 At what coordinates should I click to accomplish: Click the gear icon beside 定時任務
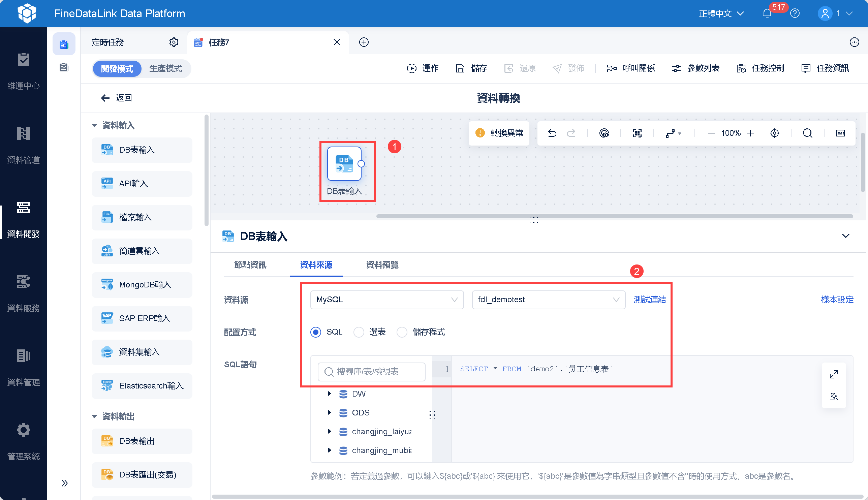pyautogui.click(x=174, y=42)
